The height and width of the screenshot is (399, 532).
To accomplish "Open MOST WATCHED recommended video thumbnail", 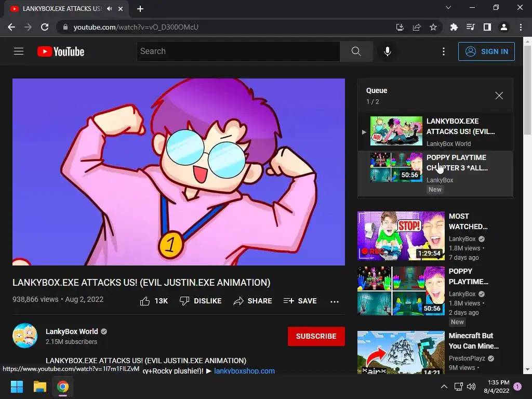I will pos(401,236).
